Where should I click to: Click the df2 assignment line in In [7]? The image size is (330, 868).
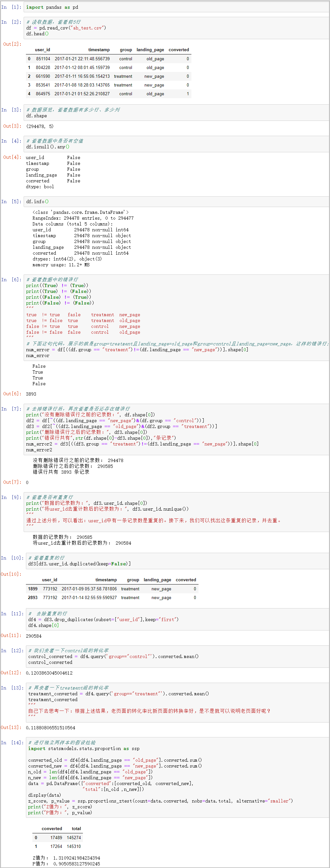[x=115, y=421]
